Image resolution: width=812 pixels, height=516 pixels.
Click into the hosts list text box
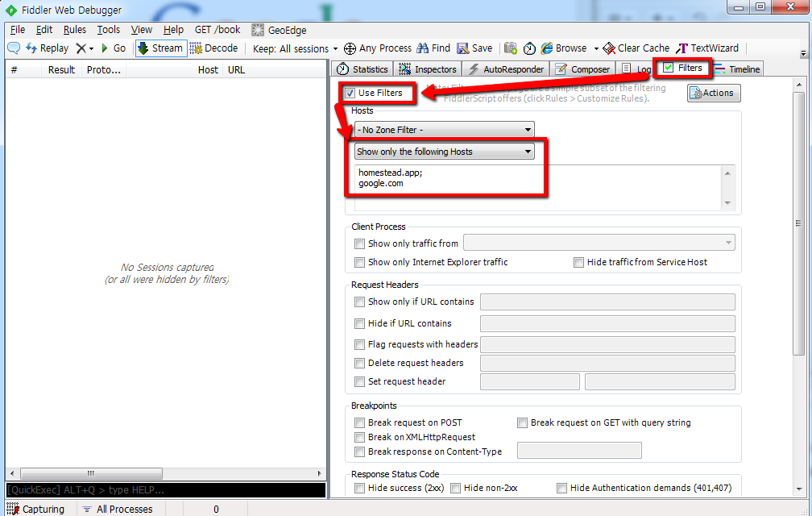pos(537,187)
